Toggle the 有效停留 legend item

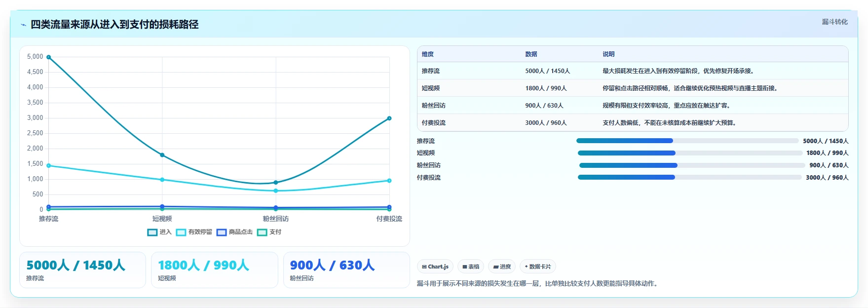[194, 232]
